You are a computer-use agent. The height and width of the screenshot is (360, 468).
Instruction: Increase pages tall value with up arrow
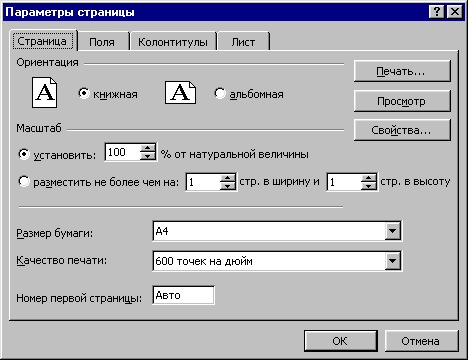pos(369,178)
